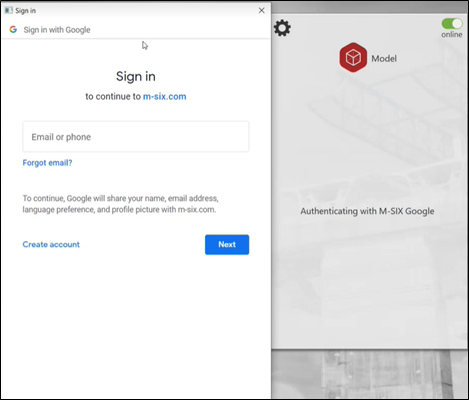Click the Create account link
The image size is (469, 400).
pyautogui.click(x=51, y=244)
